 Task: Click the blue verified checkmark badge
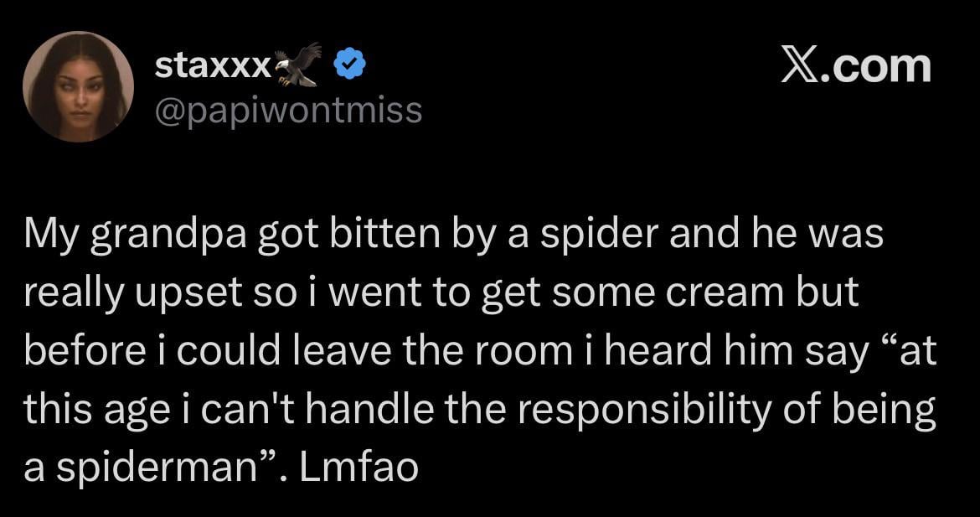pyautogui.click(x=348, y=65)
